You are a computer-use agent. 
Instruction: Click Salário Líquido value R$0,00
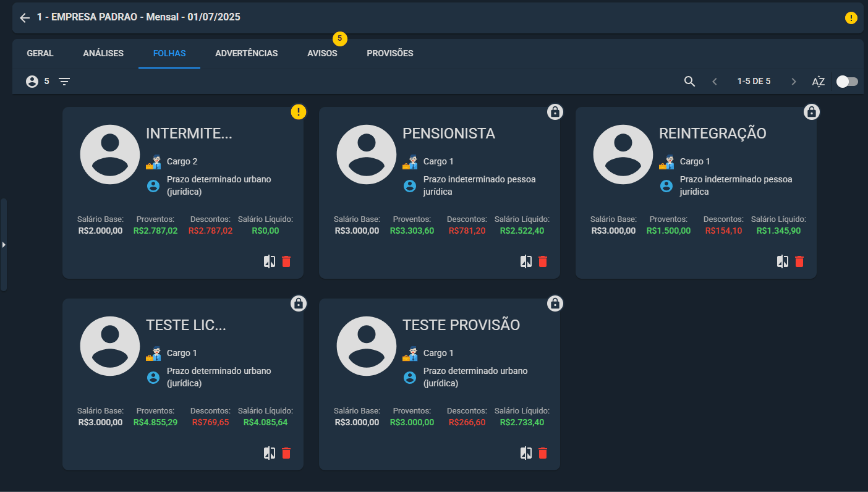tap(265, 231)
